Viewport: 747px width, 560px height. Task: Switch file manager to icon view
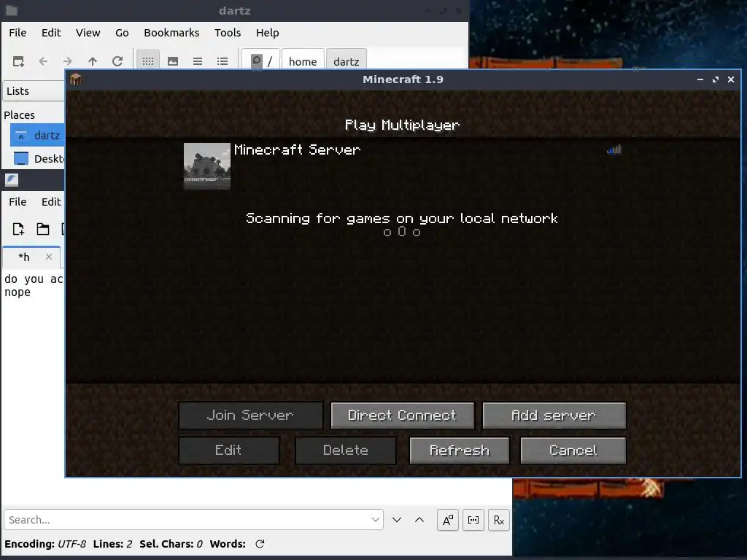pos(148,61)
